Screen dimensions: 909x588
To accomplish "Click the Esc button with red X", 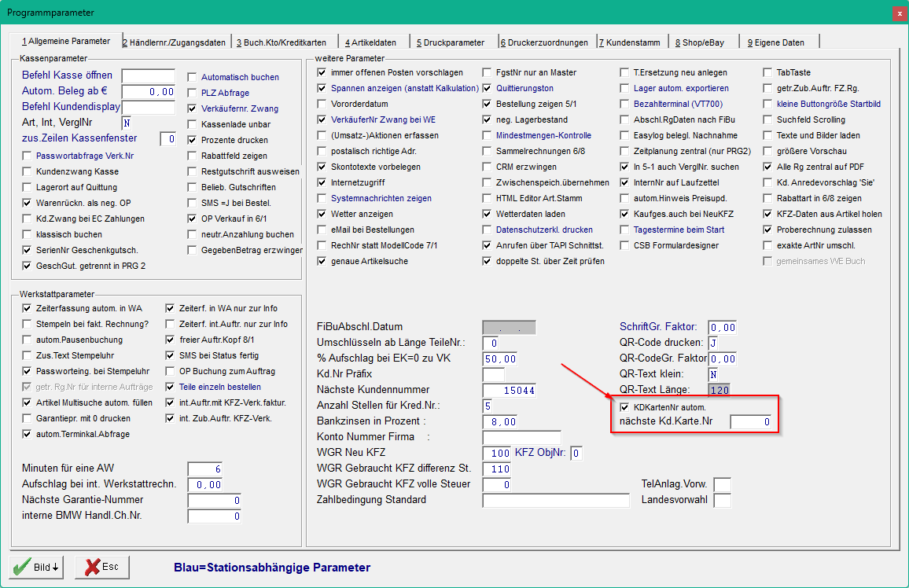I will click(x=102, y=567).
